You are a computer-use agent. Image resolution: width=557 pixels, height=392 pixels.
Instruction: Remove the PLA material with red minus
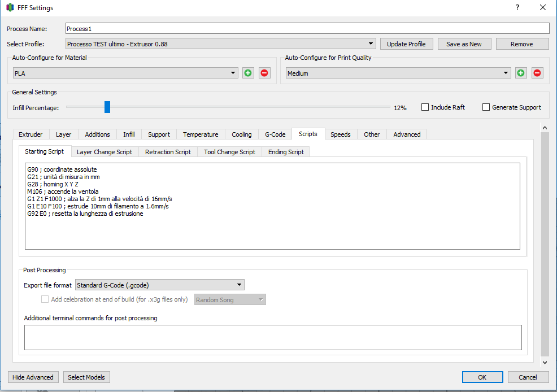pos(264,73)
